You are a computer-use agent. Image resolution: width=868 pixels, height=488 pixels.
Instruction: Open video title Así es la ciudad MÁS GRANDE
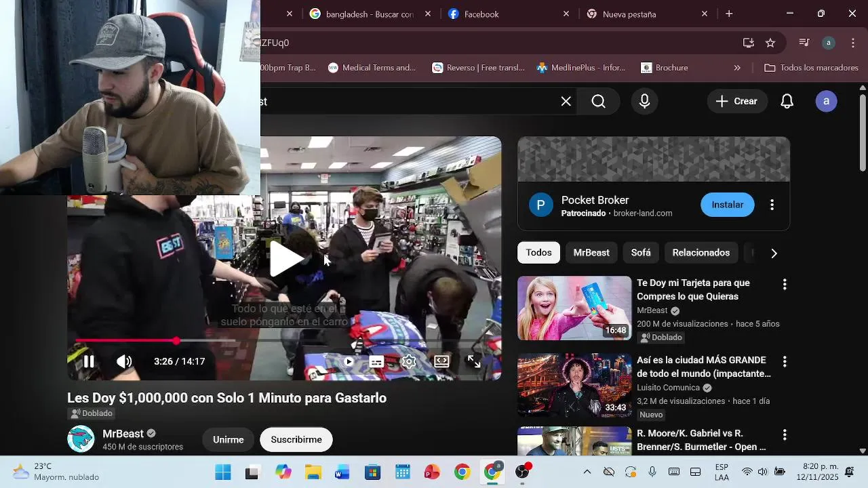click(703, 367)
